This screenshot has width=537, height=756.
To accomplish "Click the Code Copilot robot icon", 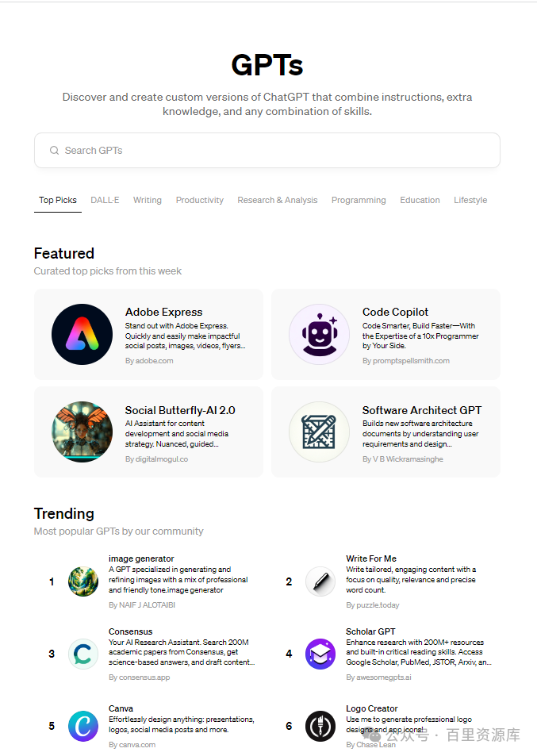I will click(x=319, y=334).
